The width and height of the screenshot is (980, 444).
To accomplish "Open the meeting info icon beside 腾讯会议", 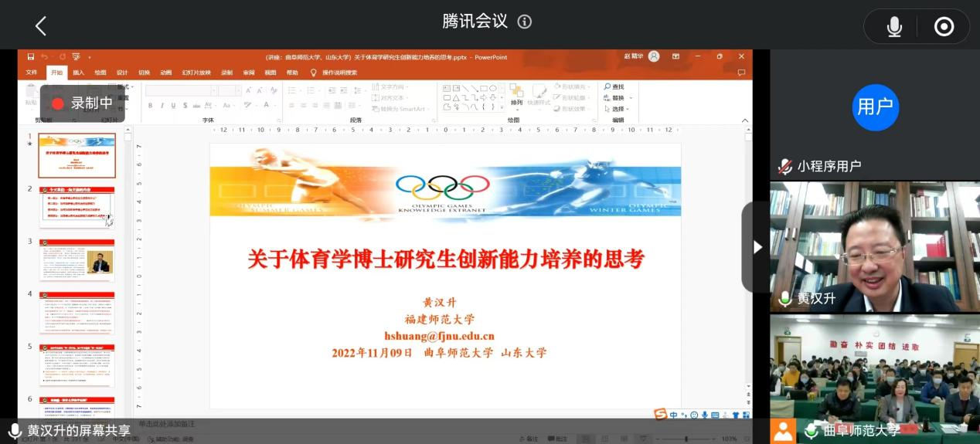I will point(525,22).
